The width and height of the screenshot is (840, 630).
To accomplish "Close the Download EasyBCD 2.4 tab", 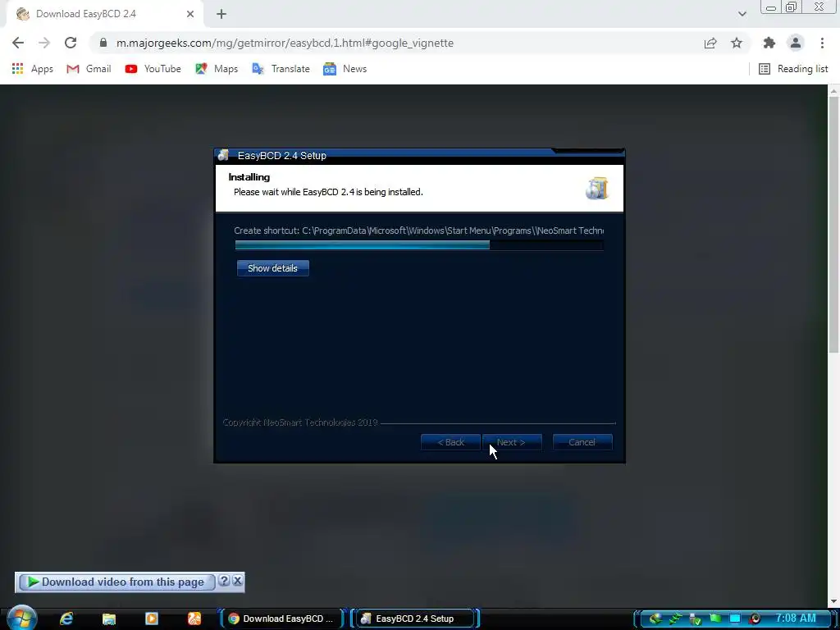I will point(190,14).
